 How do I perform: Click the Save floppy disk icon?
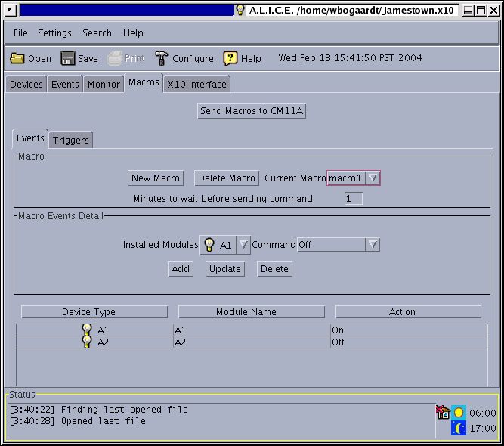pos(68,58)
